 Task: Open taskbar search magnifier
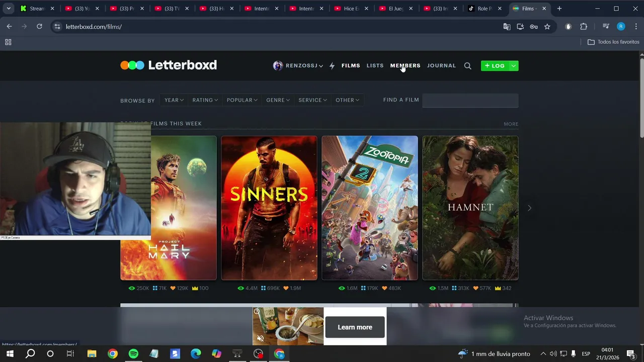30,353
